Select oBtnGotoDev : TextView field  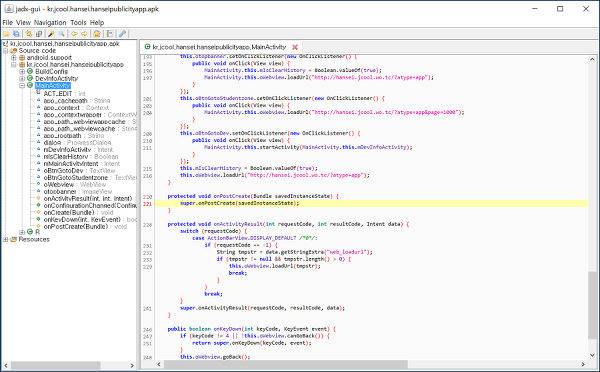point(79,170)
